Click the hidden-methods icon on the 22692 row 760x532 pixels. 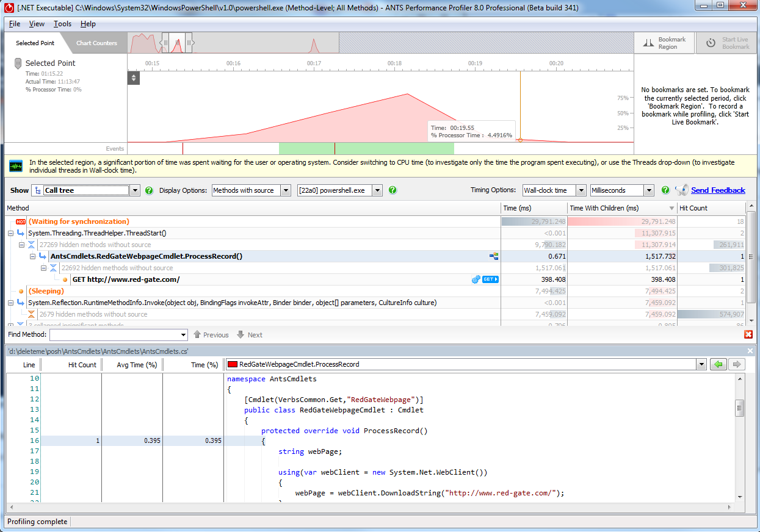[x=54, y=268]
